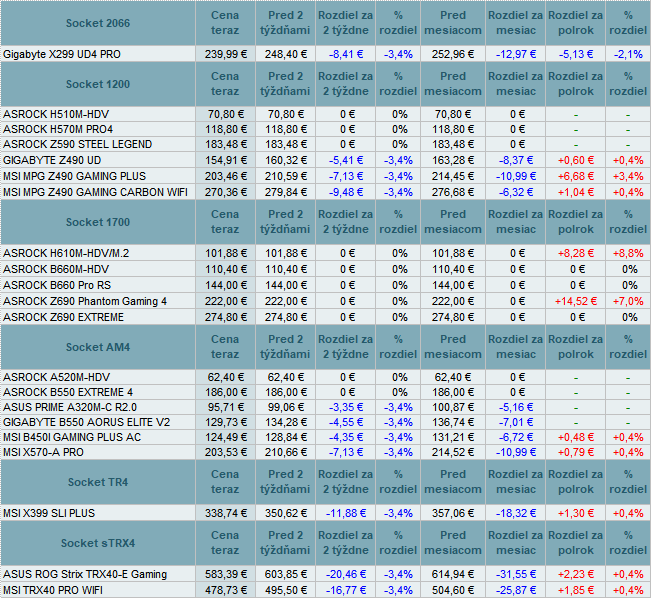This screenshot has width=651, height=598.
Task: Select ASROCK B660M-HDV motherboard name
Action: tap(56, 270)
